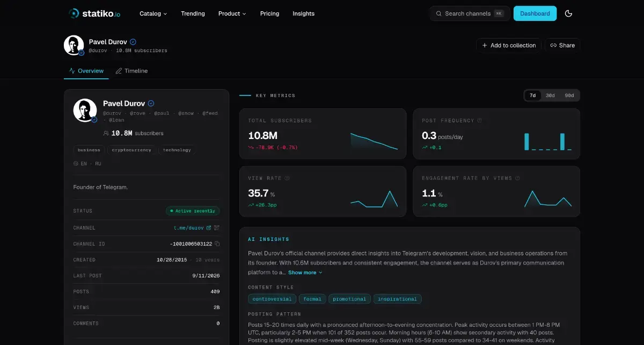644x345 pixels.
Task: Expand the Catalog menu
Action: pos(153,13)
